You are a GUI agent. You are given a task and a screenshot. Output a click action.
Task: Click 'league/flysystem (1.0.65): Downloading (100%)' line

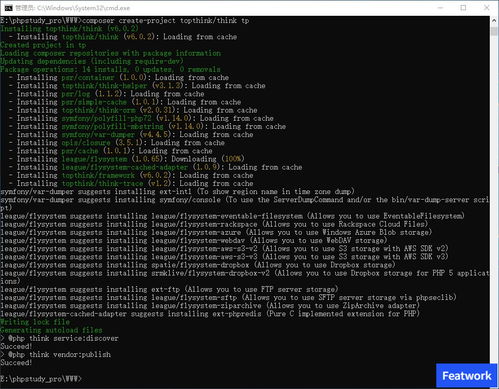click(127, 159)
